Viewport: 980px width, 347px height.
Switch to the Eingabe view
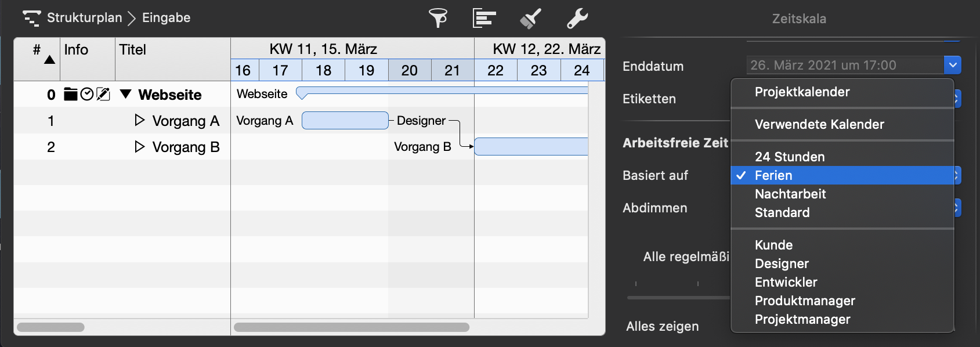click(167, 18)
